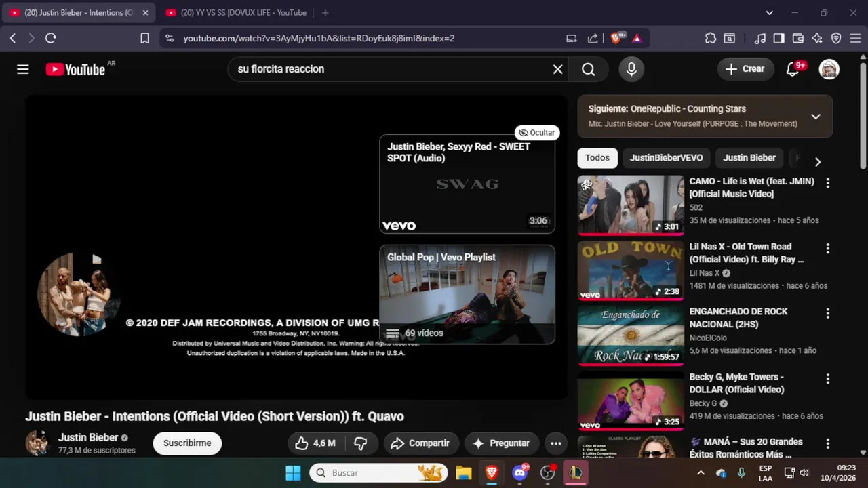
Task: Open YouTube notifications bell
Action: tap(792, 69)
